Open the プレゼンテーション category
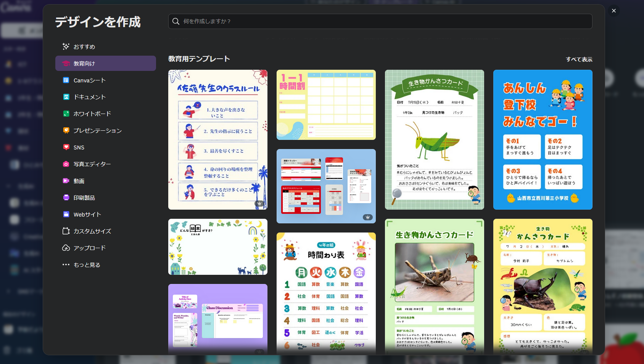 pos(106,130)
